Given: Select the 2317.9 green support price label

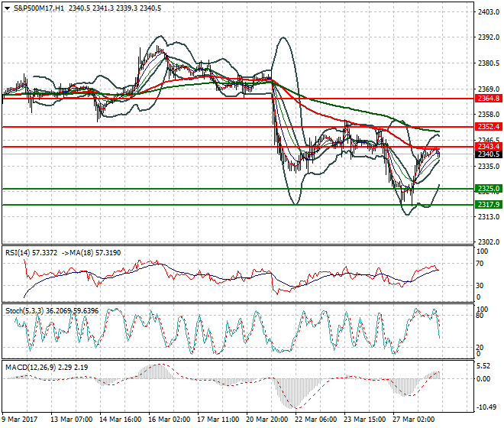Looking at the screenshot, I should tap(488, 205).
